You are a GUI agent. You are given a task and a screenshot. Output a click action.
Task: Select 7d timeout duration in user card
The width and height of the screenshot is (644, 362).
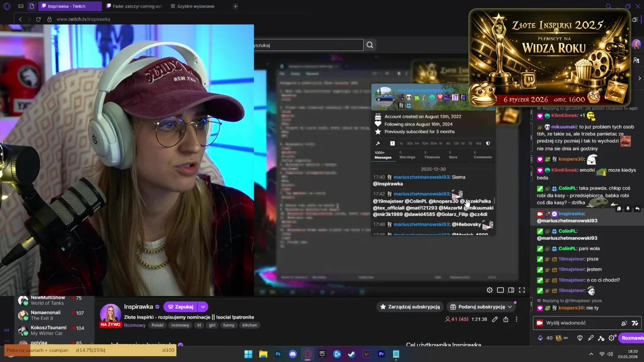coord(471,143)
